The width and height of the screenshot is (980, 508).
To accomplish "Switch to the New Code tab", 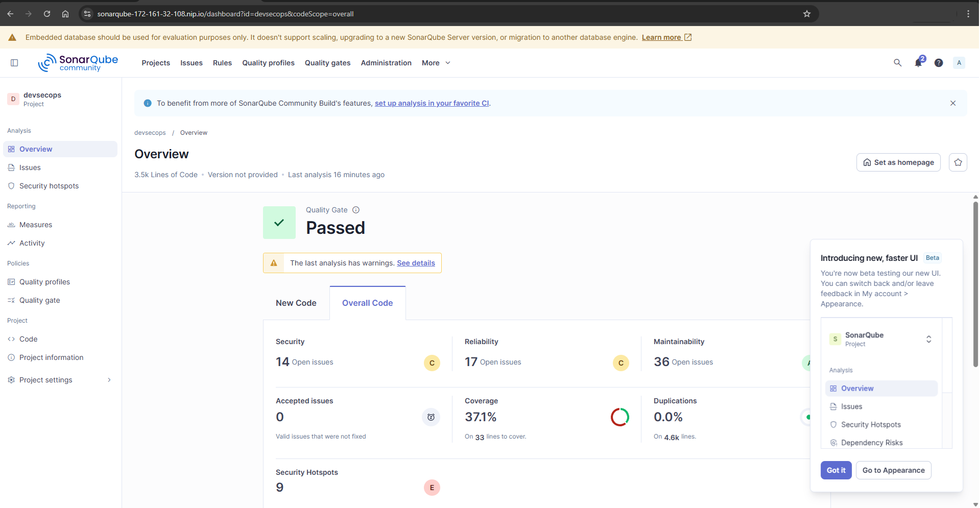I will click(296, 303).
